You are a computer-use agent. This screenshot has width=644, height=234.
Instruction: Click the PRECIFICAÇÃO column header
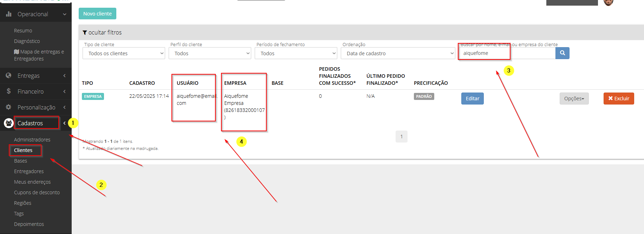(x=431, y=83)
